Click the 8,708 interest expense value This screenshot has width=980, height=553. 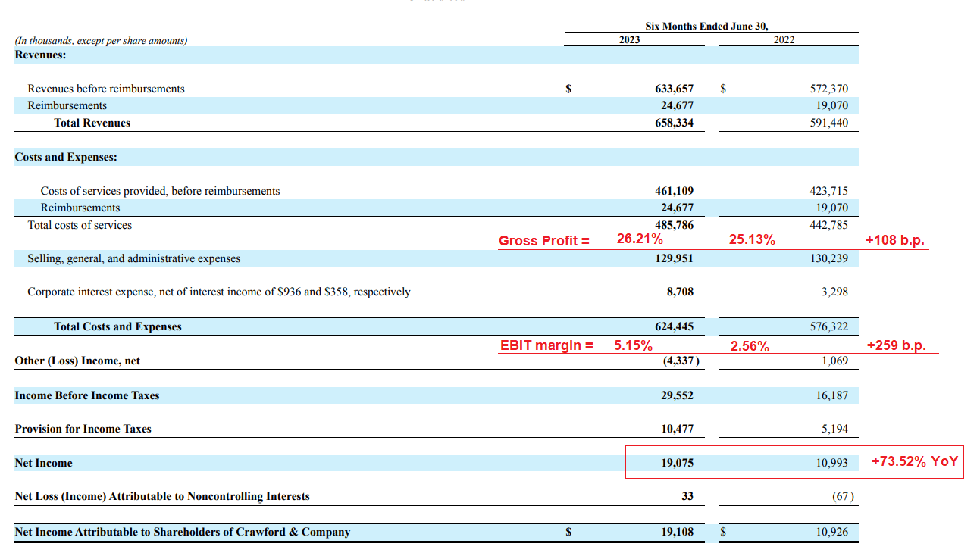tap(680, 292)
